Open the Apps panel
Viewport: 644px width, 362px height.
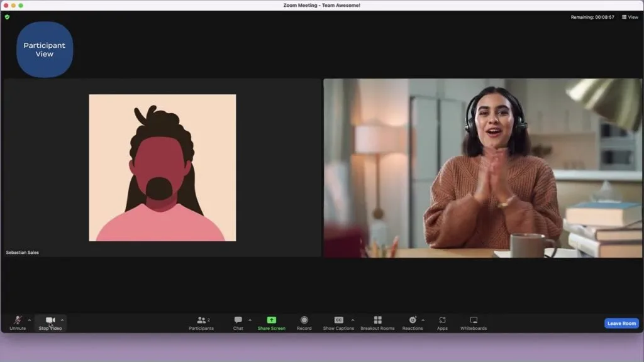[442, 321]
